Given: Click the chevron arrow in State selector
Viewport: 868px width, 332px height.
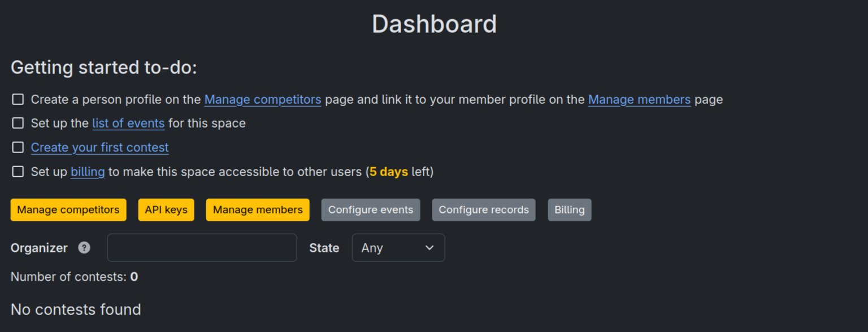Looking at the screenshot, I should 429,248.
